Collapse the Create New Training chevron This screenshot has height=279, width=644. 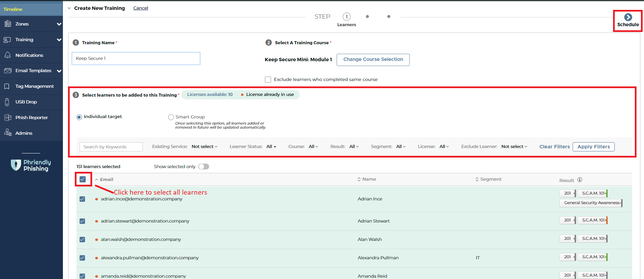69,8
